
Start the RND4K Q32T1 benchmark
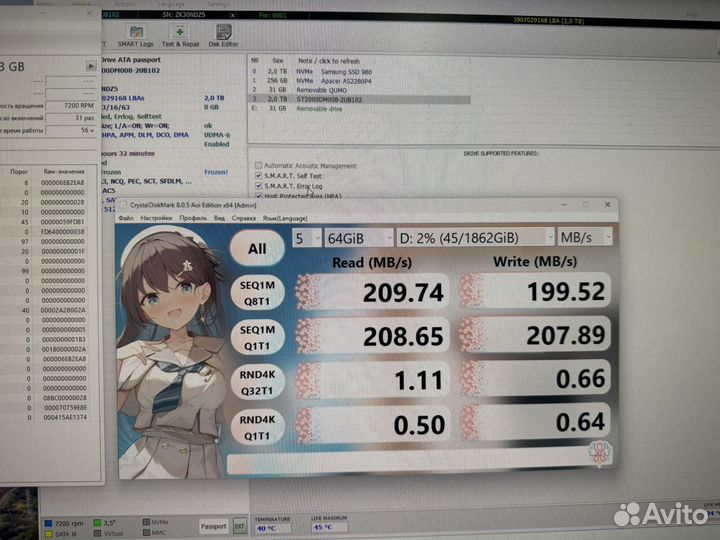click(x=257, y=382)
